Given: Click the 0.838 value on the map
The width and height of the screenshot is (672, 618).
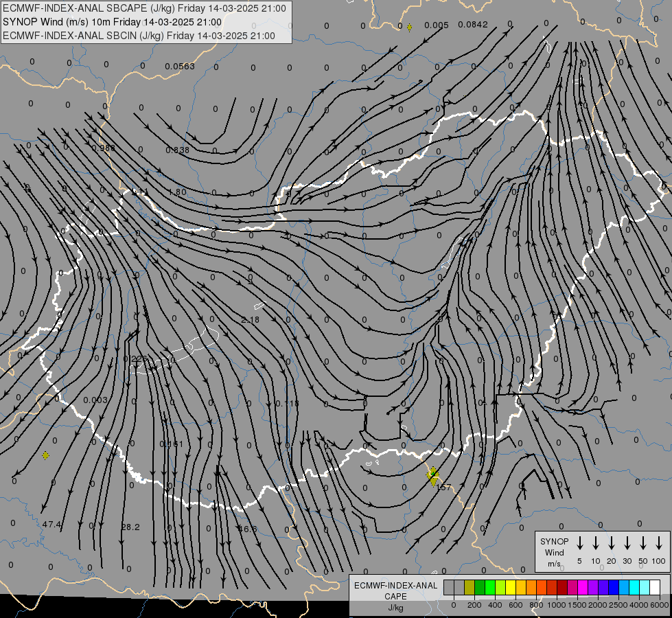Looking at the screenshot, I should click(x=177, y=150).
